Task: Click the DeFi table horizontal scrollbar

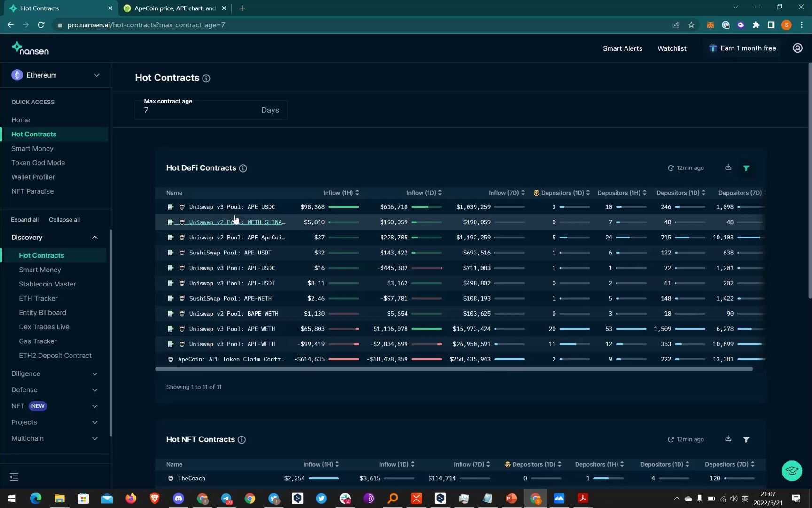Action: pyautogui.click(x=454, y=369)
